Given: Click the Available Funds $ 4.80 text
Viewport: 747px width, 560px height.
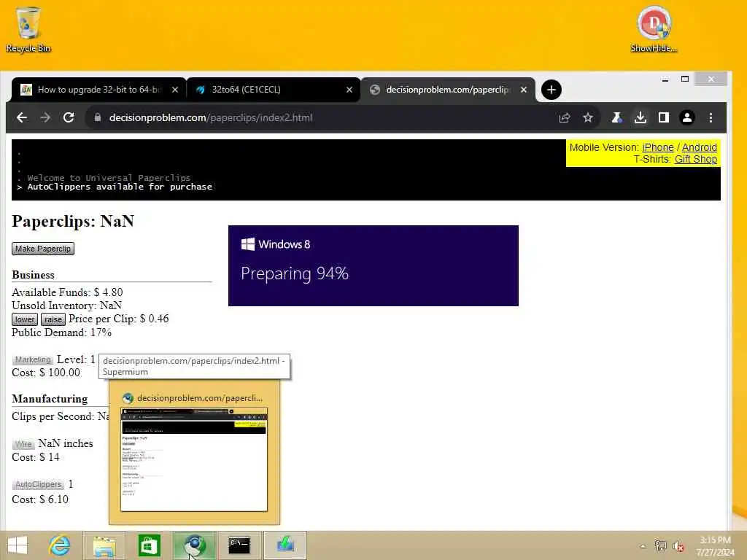Looking at the screenshot, I should click(67, 292).
